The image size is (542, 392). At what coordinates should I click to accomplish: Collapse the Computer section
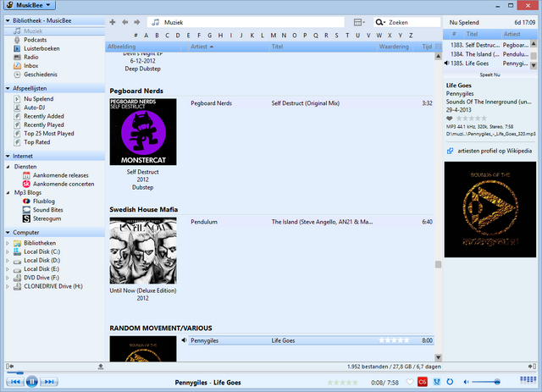click(x=8, y=233)
